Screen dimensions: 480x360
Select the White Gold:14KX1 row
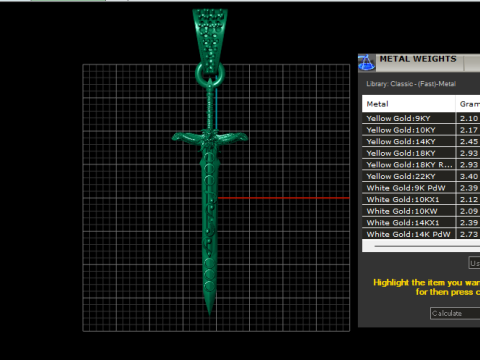[421, 223]
